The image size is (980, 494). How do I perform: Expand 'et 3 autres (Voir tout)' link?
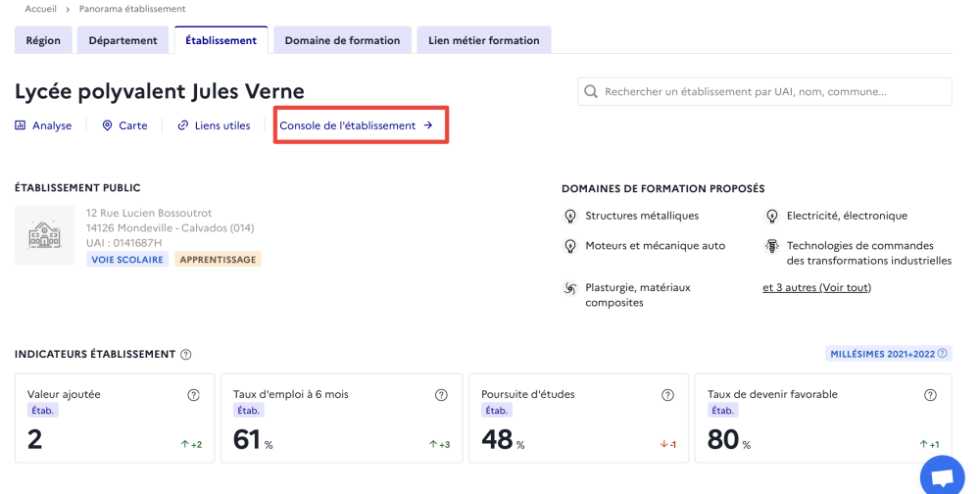point(817,287)
